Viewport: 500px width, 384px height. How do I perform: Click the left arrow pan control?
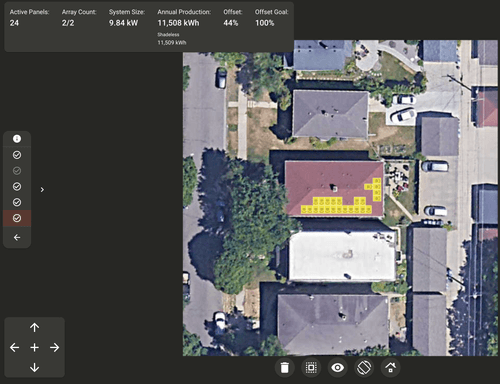(14, 348)
